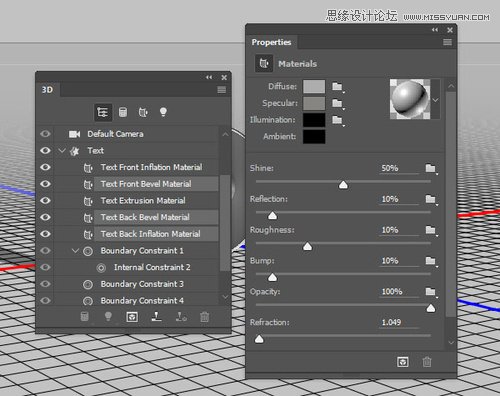Collapse Boundary Constraint 1 tree item
The width and height of the screenshot is (500, 396).
75,250
